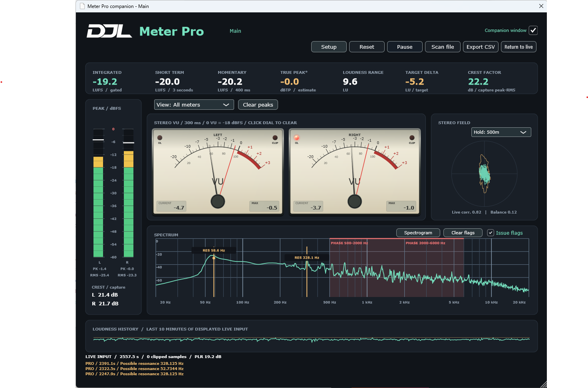Open the Hold: 500m dropdown
The image size is (588, 388).
coord(501,132)
